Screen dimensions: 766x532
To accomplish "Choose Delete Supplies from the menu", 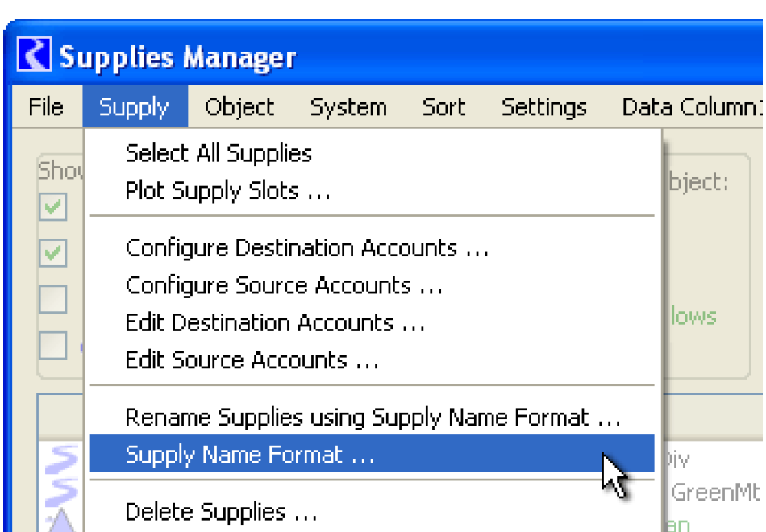I will pyautogui.click(x=221, y=512).
